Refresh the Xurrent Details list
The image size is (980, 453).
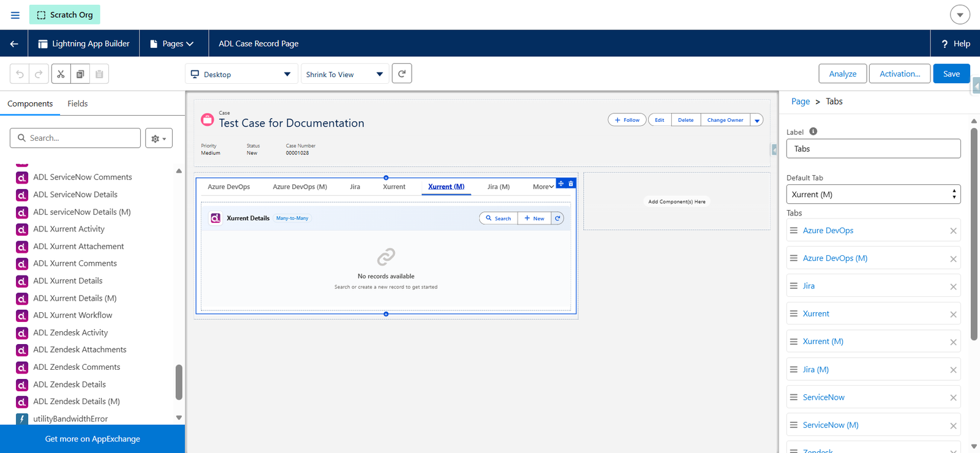[557, 219]
